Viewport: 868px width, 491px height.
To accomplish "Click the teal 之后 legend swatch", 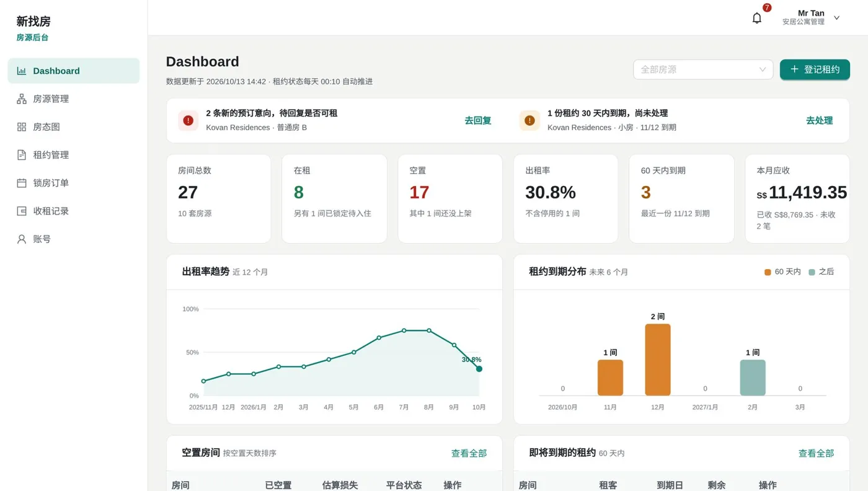I will 812,272.
